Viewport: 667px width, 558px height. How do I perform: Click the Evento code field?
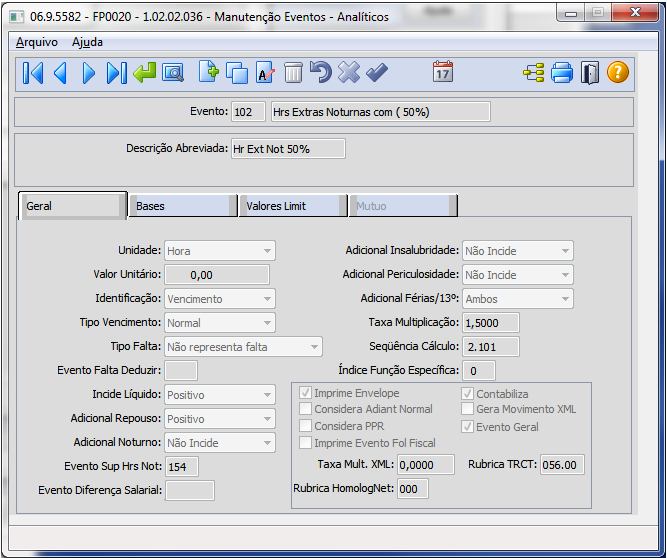(248, 112)
